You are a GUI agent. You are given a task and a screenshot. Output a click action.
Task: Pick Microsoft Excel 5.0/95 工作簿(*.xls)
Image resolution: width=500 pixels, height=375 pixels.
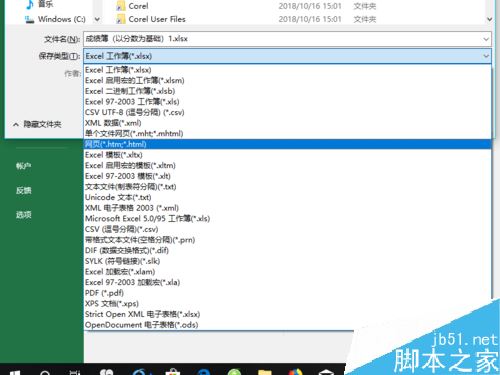[x=288, y=219]
